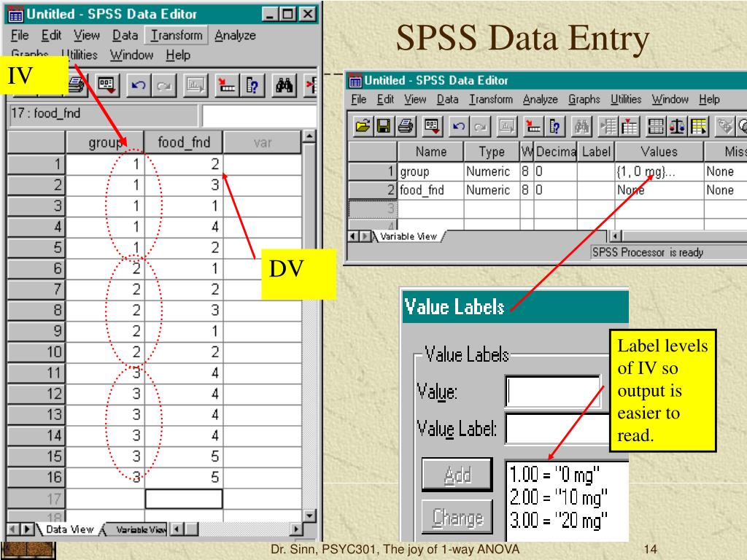Select row 16 header in Data View
747x560 pixels.
tap(36, 477)
